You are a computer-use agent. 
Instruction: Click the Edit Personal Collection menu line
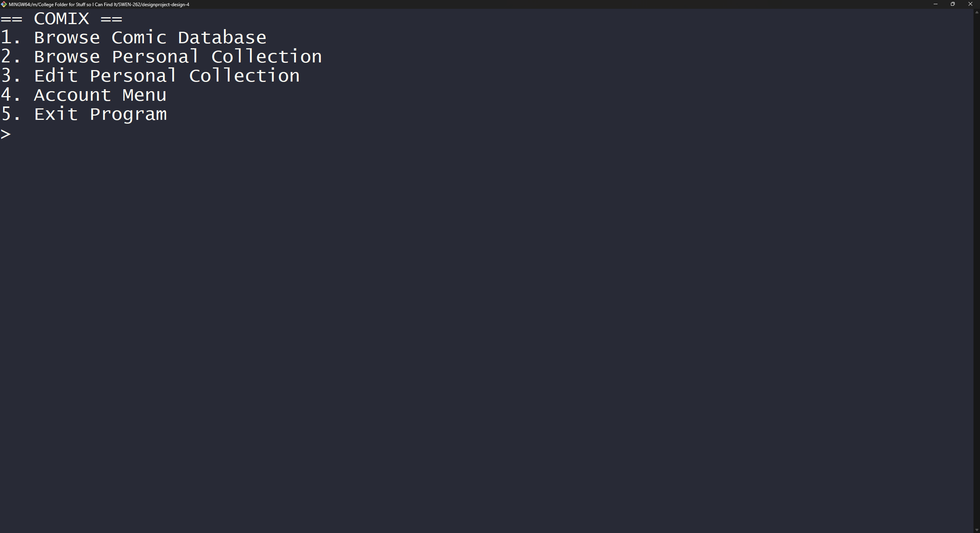150,76
